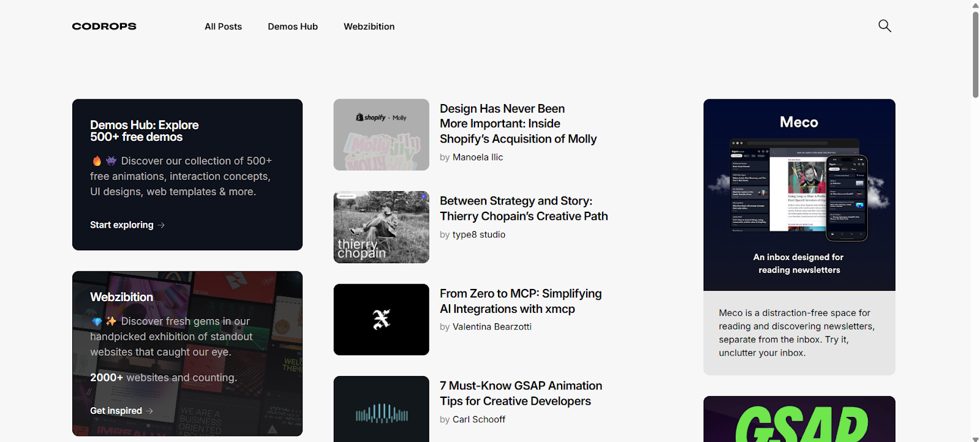This screenshot has width=980, height=442.
Task: Click the Start exploring link
Action: click(x=127, y=225)
